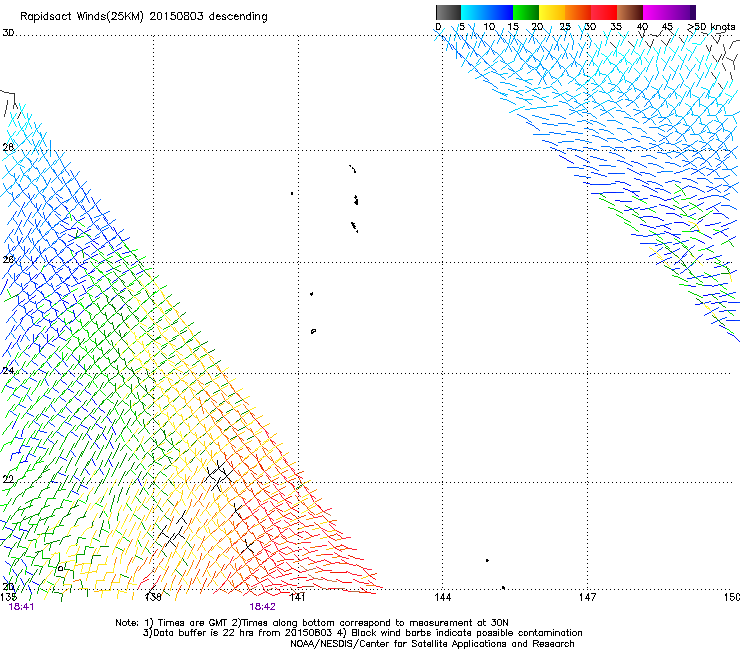This screenshot has height=650, width=740.
Task: Click the latitude label 30
Action: point(8,33)
